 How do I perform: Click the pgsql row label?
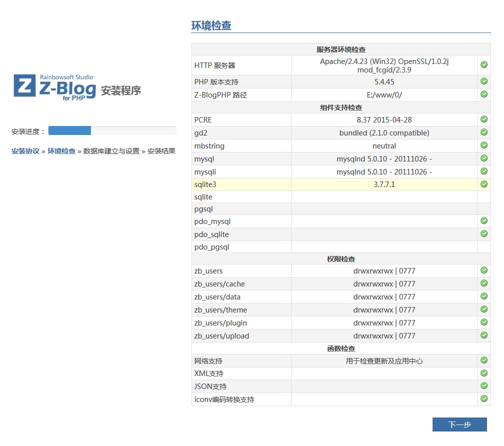(x=203, y=209)
